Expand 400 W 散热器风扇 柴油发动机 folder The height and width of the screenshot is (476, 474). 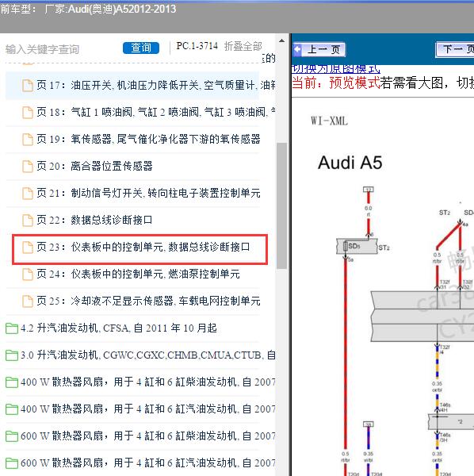tap(148, 382)
